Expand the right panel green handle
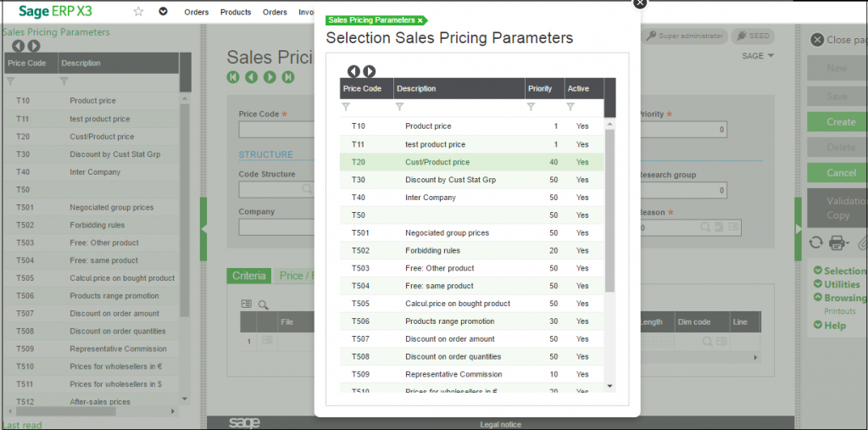Viewport: 868px width, 430px height. 798,229
